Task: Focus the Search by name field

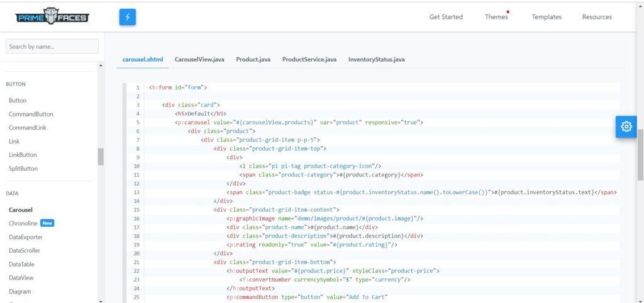Action: point(52,47)
